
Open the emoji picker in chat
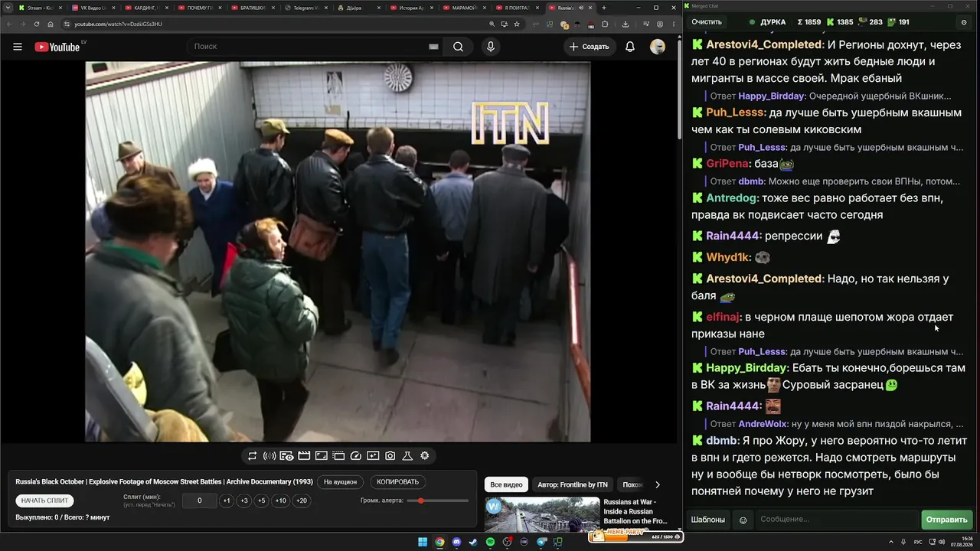743,520
